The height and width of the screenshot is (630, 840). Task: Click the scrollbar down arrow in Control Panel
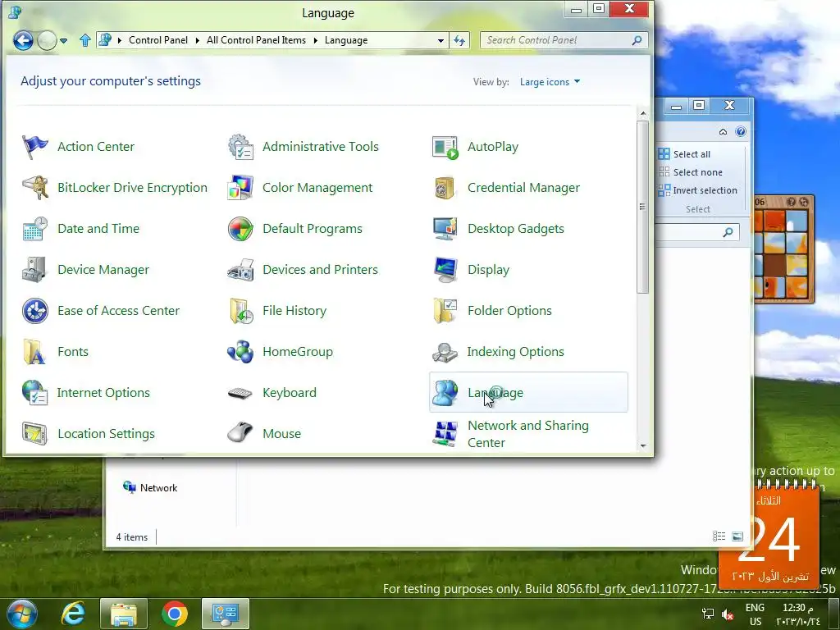click(x=643, y=445)
